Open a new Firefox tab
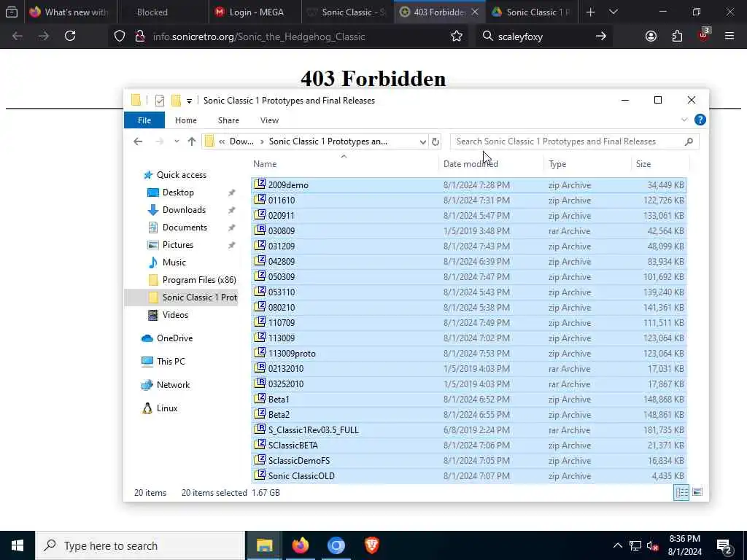The width and height of the screenshot is (747, 560). tap(590, 12)
